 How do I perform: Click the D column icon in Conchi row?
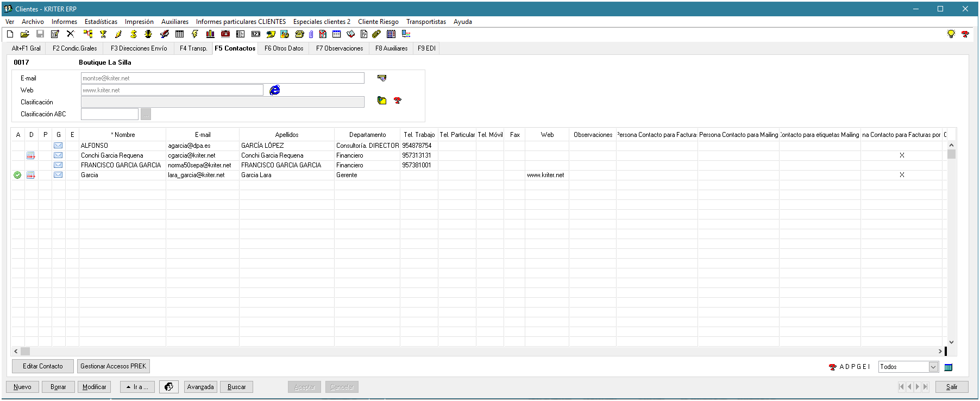click(x=31, y=155)
